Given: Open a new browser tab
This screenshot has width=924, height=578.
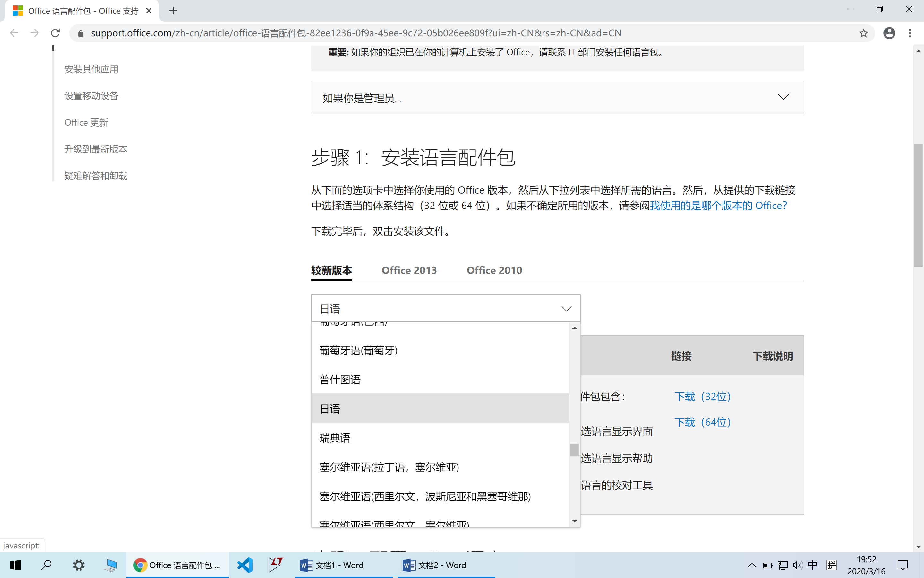Looking at the screenshot, I should click(173, 11).
